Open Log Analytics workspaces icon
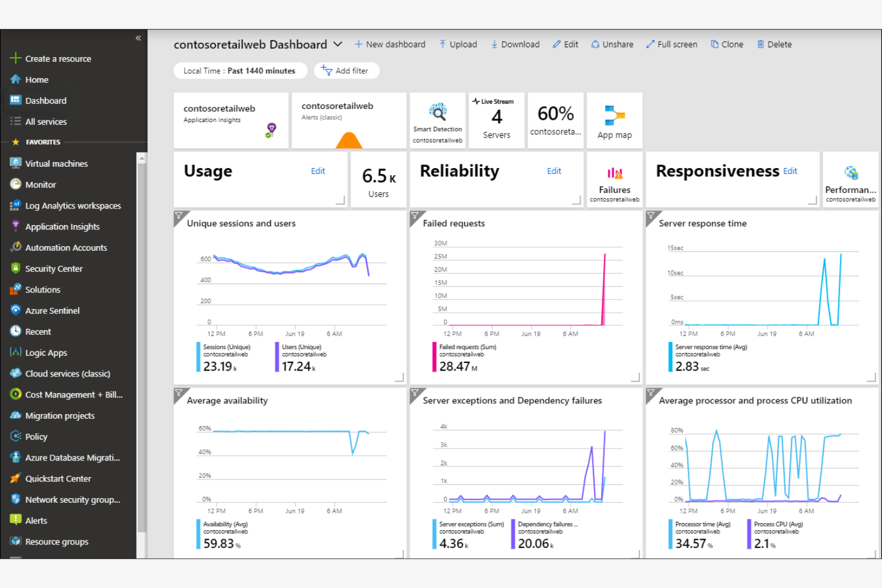This screenshot has height=588, width=882. pyautogui.click(x=15, y=206)
